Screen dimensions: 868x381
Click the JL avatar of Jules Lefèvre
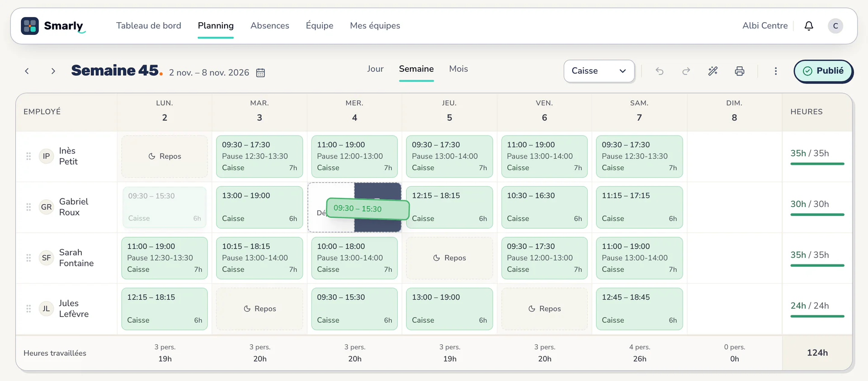coord(46,309)
